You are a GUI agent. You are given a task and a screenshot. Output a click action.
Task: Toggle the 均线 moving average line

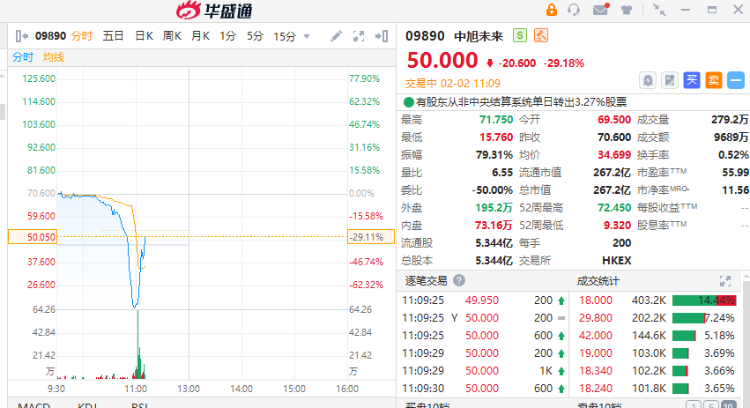coord(54,57)
